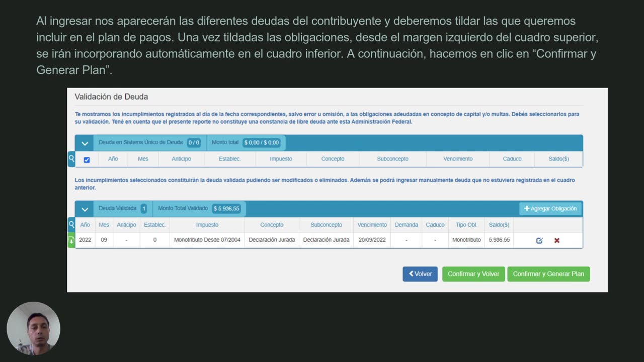Click the edit icon on the Monotributo row
Viewport: 644px width, 362px height.
[539, 240]
